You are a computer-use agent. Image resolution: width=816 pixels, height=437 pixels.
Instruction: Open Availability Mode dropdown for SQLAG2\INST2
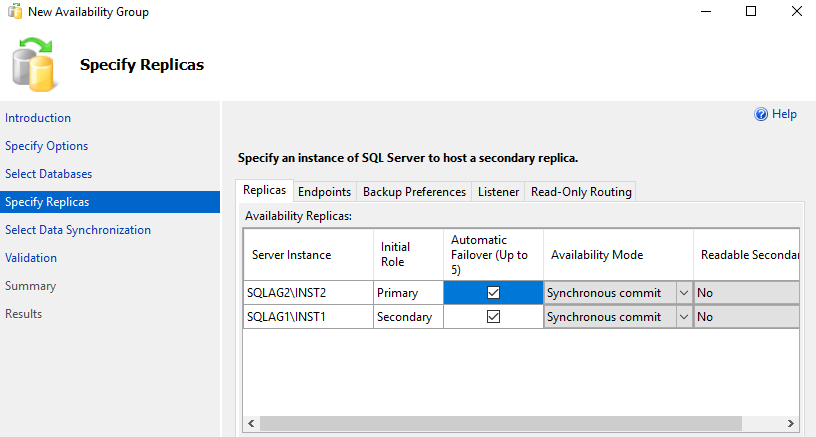click(684, 293)
